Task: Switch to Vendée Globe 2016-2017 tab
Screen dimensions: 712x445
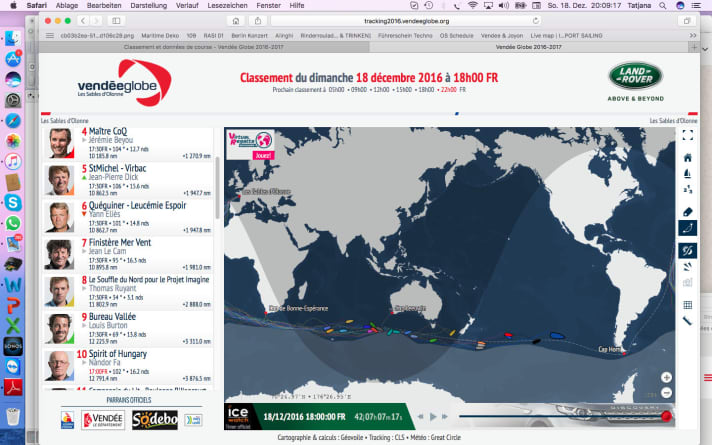Action: [x=529, y=47]
